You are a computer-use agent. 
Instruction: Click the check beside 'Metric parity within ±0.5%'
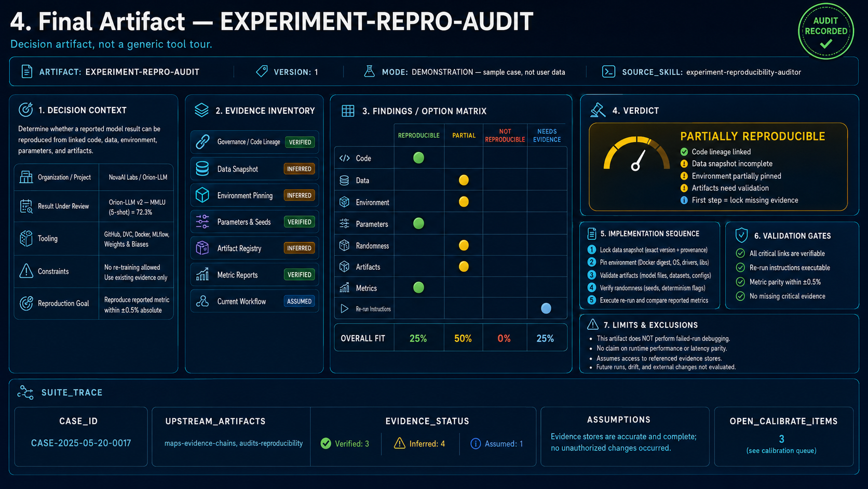[741, 282]
